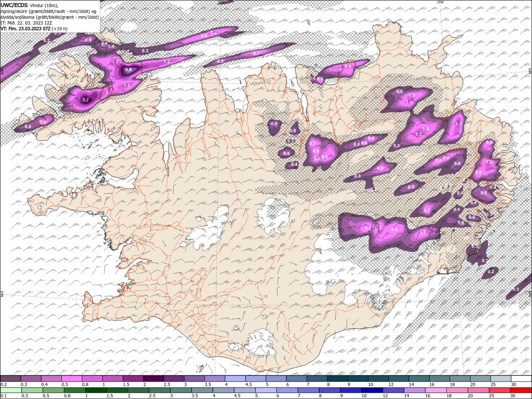Pick the dark teal 9 swatch in snow scale
Screen dimensions: 532x399
pos(358,379)
